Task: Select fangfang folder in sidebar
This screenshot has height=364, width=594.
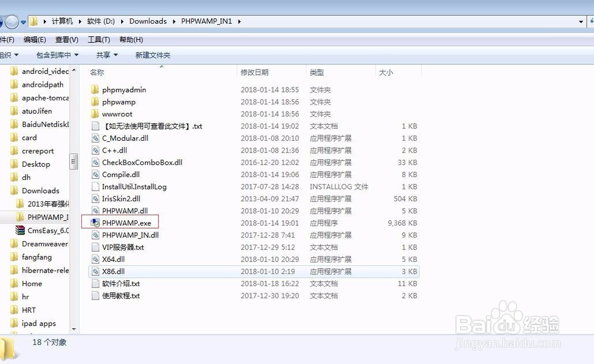Action: tap(31, 257)
